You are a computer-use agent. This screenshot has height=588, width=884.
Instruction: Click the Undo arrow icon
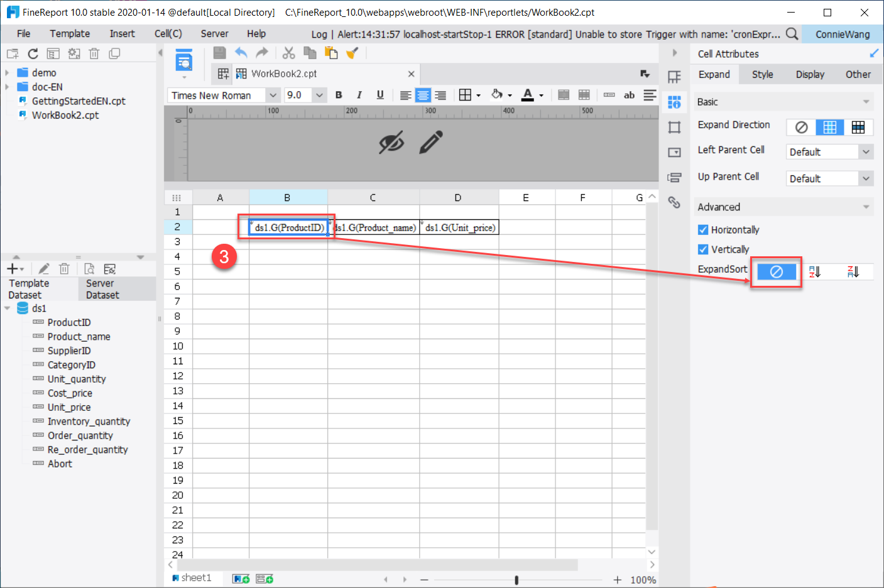[241, 53]
